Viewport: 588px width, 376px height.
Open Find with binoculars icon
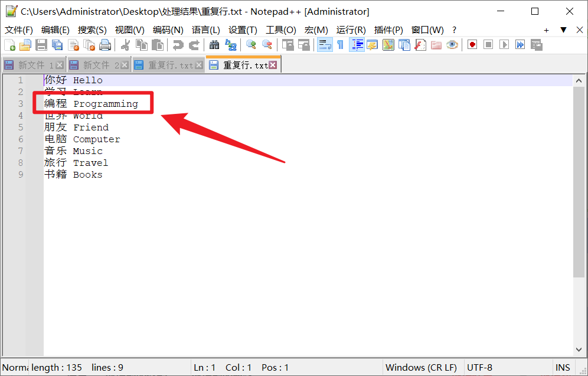pos(214,45)
